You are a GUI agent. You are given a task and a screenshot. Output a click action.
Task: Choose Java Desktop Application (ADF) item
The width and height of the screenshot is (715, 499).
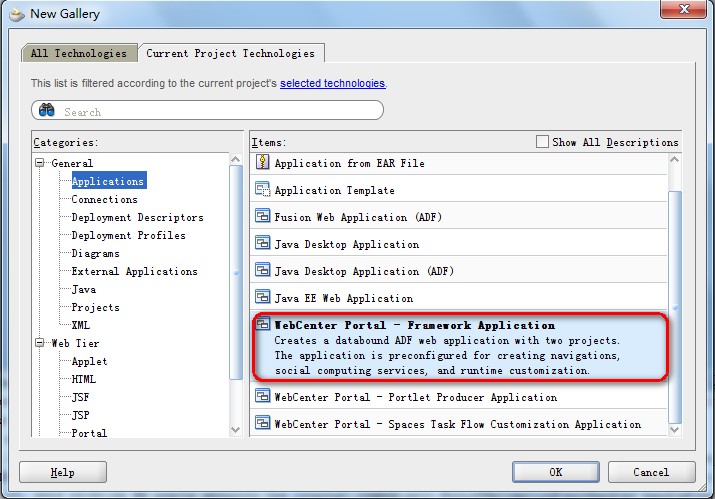coord(458,271)
